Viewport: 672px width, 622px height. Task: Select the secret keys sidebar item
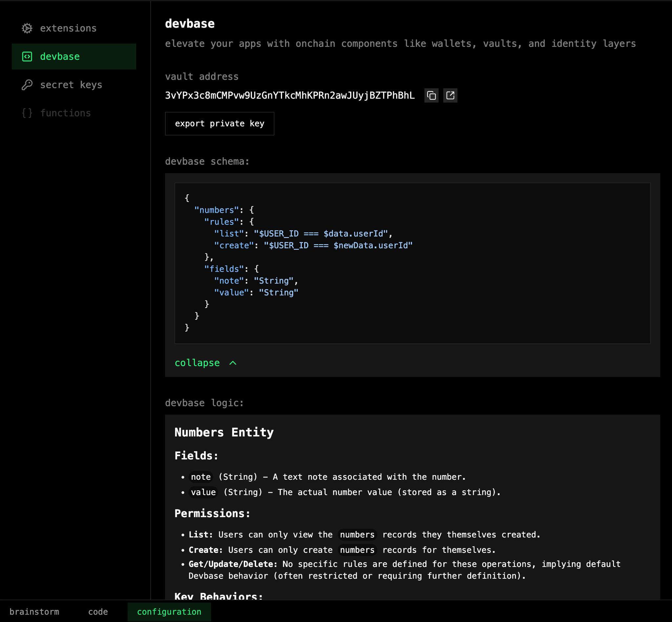[71, 85]
